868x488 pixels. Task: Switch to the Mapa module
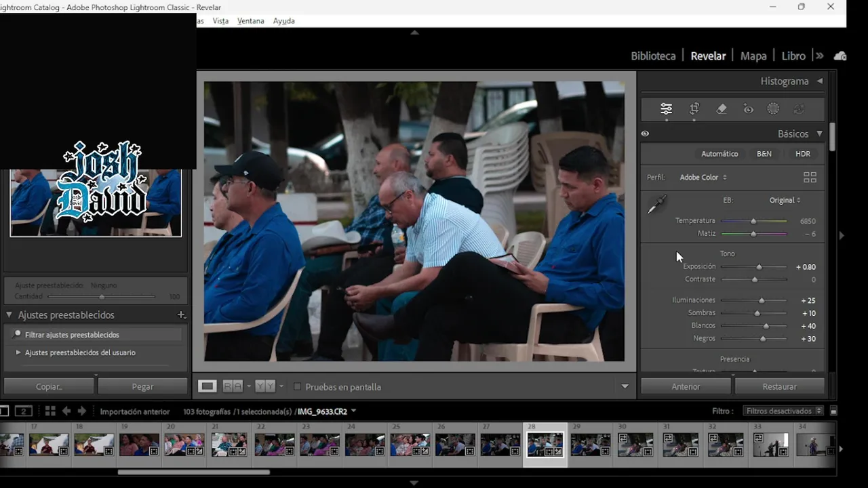(753, 56)
